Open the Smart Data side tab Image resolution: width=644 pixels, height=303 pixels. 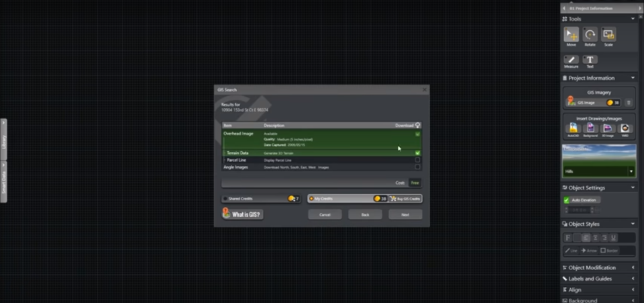(x=3, y=181)
